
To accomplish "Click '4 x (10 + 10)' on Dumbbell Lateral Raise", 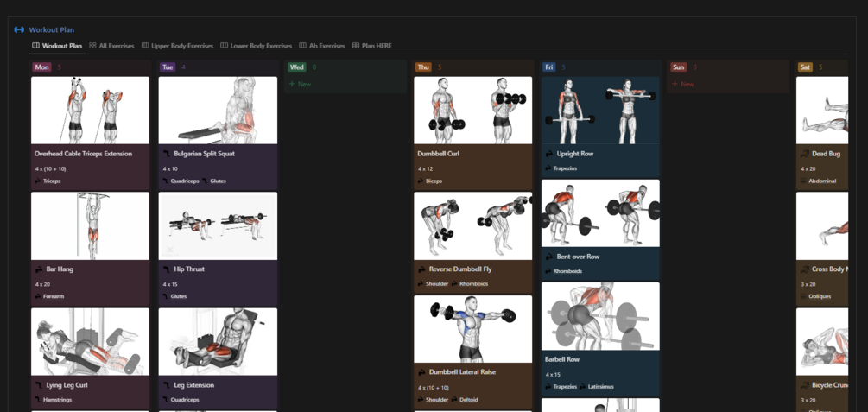I will [434, 388].
